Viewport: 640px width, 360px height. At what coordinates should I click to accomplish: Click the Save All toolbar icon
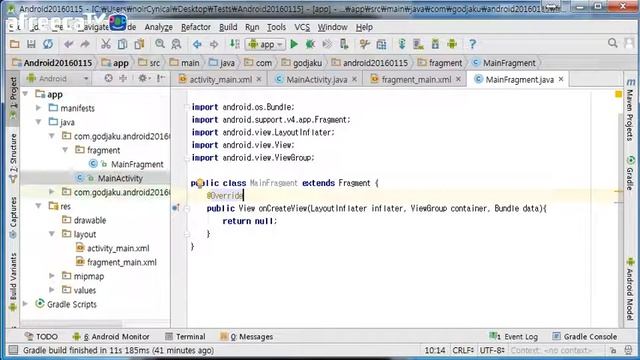31,44
